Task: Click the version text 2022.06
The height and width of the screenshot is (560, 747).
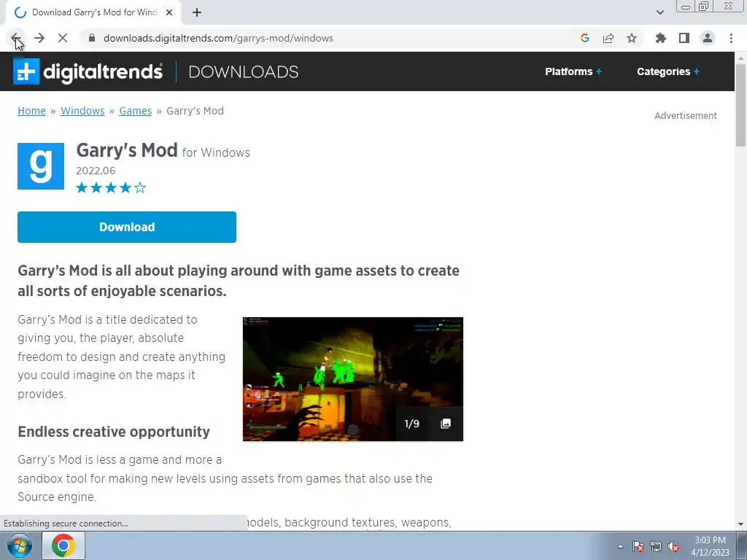Action: [x=96, y=171]
